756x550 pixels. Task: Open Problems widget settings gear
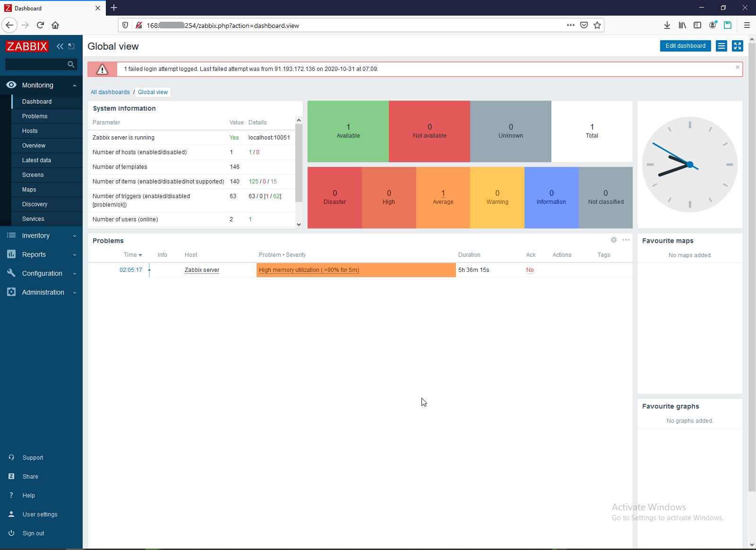(614, 240)
